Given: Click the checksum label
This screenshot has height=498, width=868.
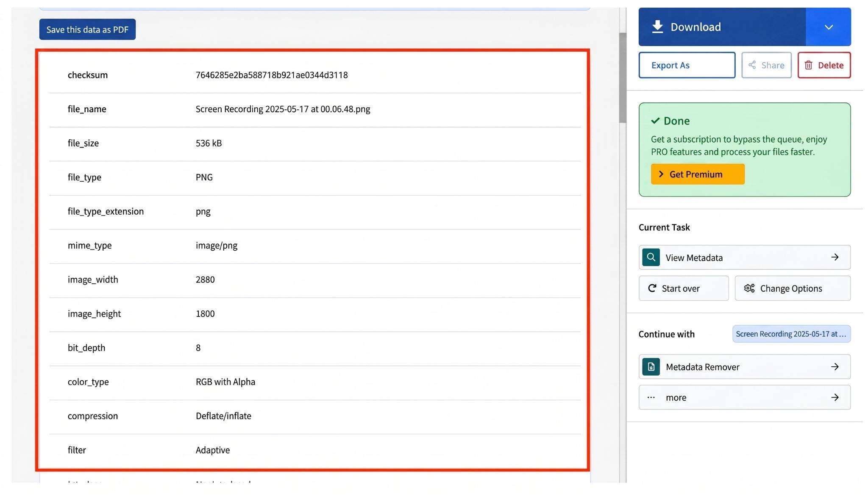Looking at the screenshot, I should (88, 75).
